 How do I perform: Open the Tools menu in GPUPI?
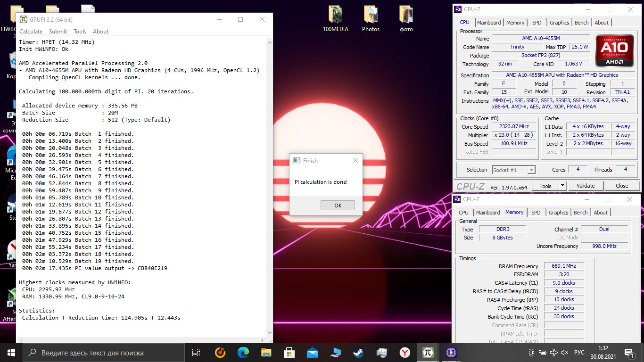click(x=80, y=32)
